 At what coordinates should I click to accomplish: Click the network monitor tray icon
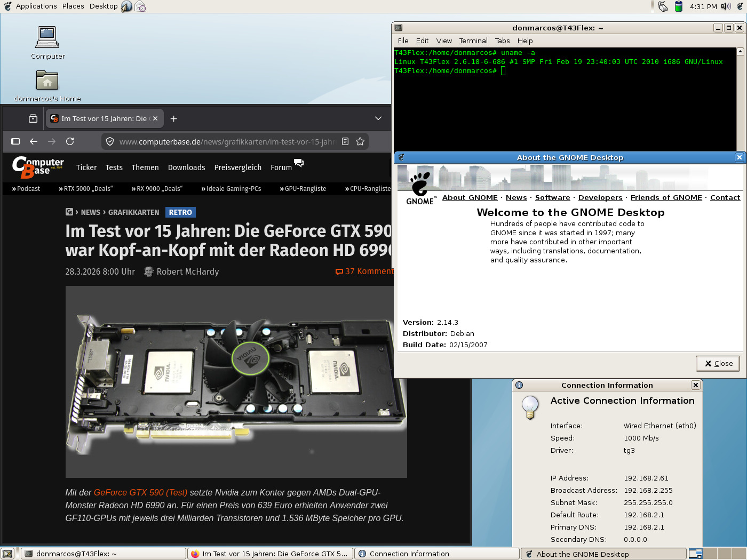click(663, 6)
